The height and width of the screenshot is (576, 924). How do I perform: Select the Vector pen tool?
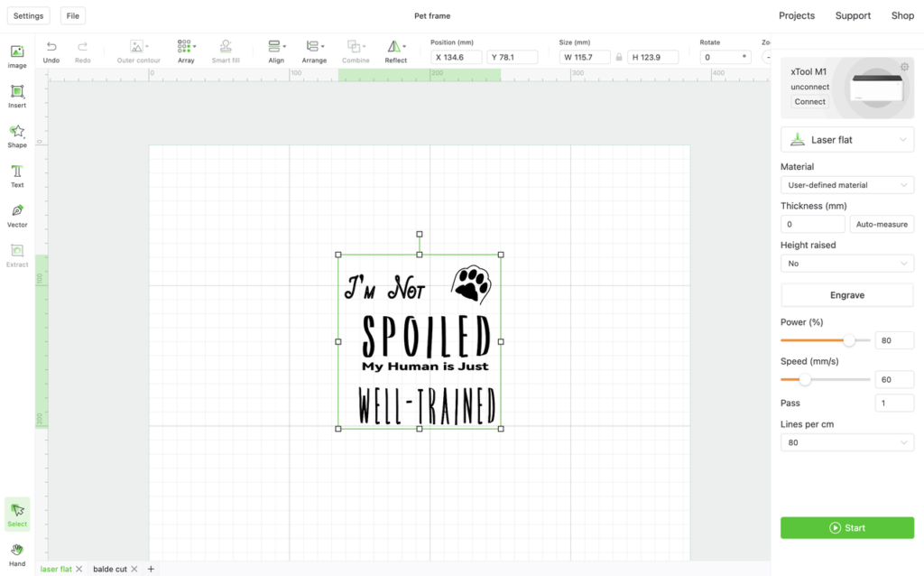point(17,215)
